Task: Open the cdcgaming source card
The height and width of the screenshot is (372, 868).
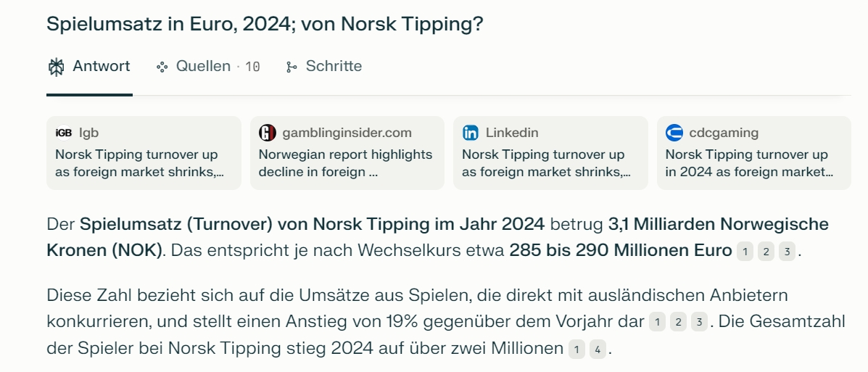Action: 754,153
